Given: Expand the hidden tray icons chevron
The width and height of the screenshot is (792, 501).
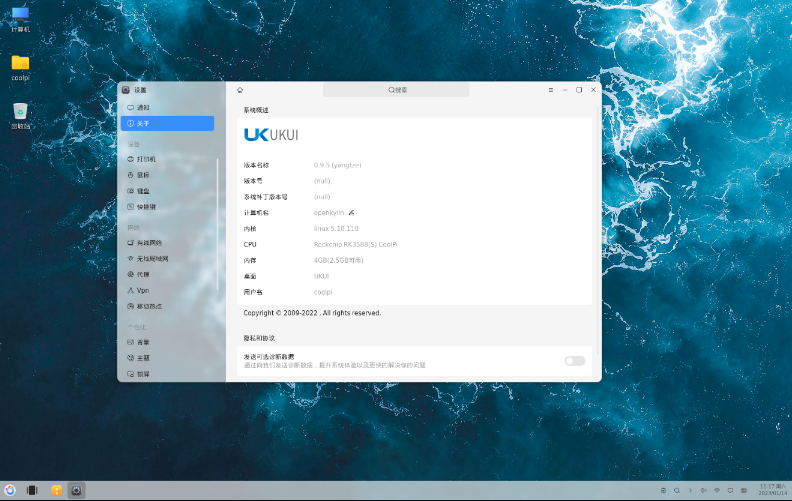Looking at the screenshot, I should (x=690, y=490).
